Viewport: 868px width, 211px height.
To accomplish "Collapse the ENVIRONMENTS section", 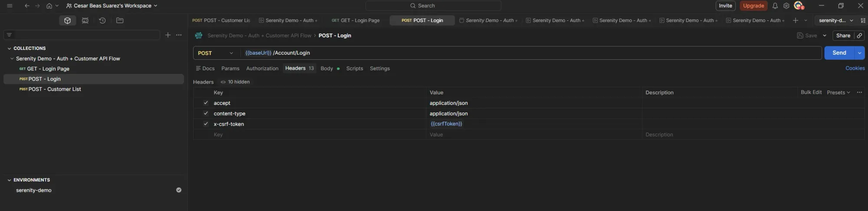I will click(9, 180).
